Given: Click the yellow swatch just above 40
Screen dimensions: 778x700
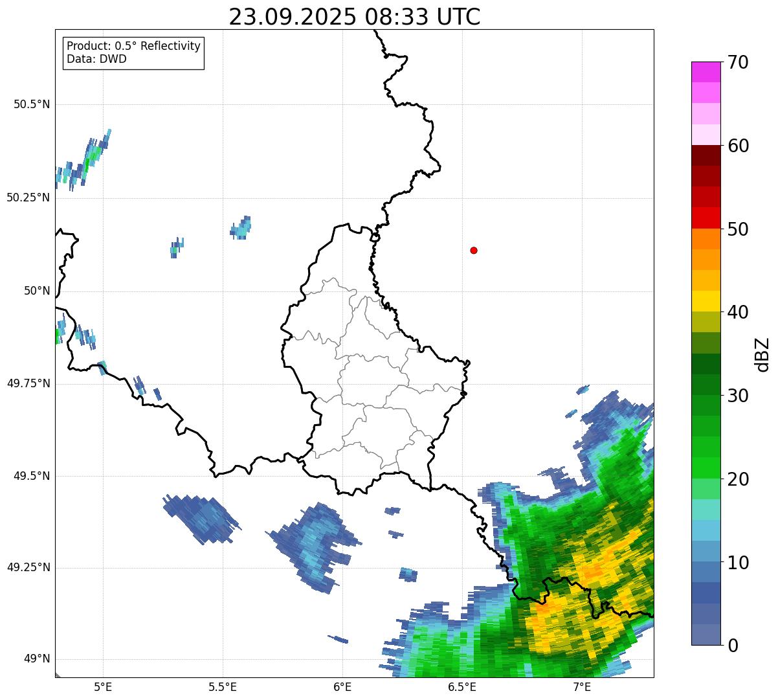Looking at the screenshot, I should (706, 301).
